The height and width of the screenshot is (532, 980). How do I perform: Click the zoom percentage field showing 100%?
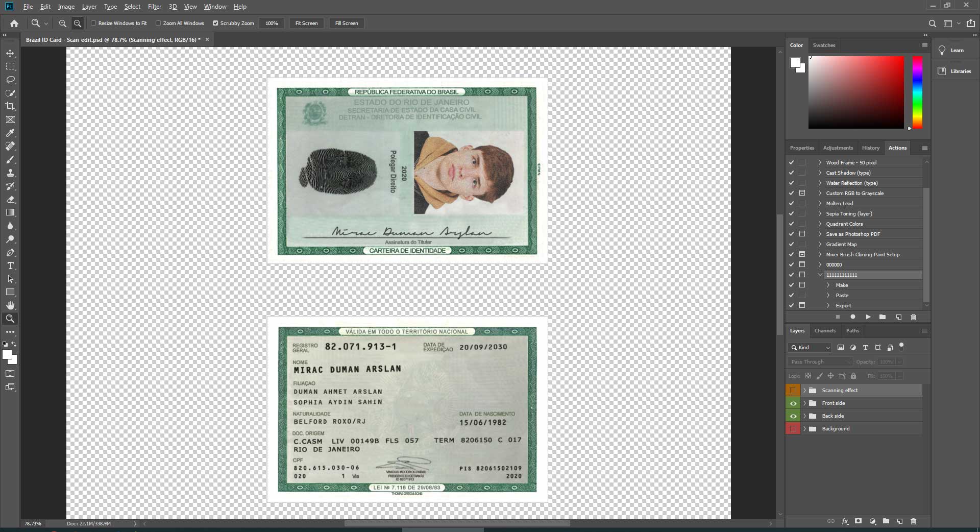pyautogui.click(x=271, y=23)
